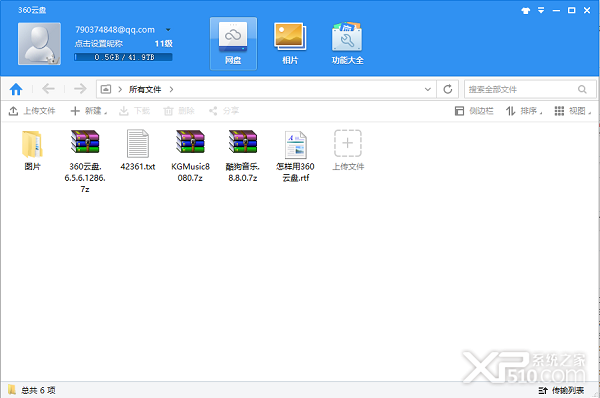Go to the home folder icon
600x398 pixels.
[x=16, y=89]
